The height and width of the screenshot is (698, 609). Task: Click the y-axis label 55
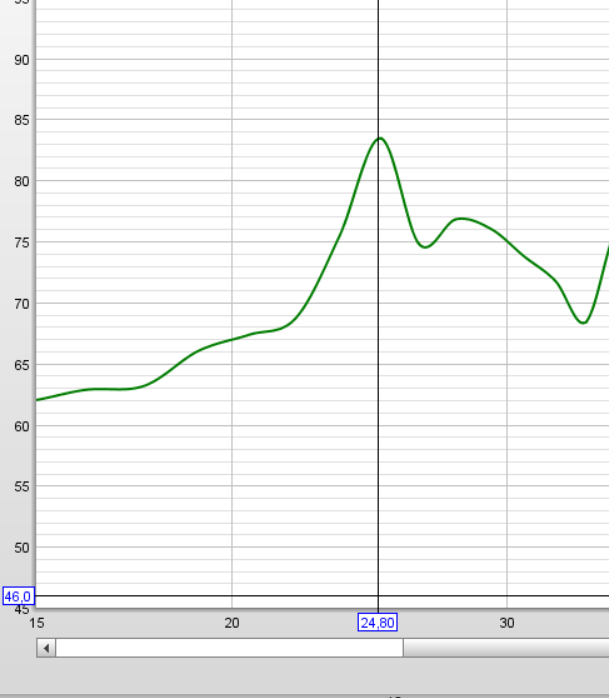click(21, 487)
